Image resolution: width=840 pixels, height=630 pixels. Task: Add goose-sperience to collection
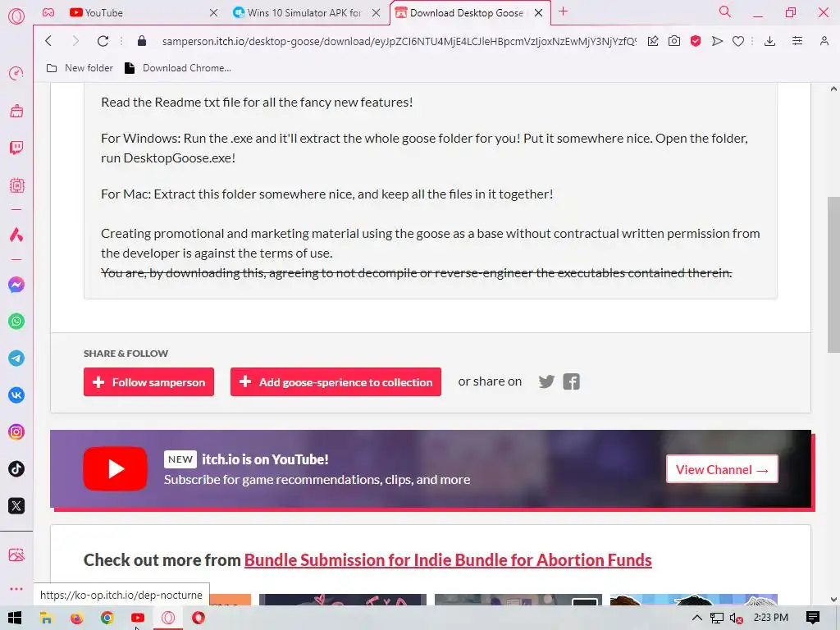click(336, 382)
